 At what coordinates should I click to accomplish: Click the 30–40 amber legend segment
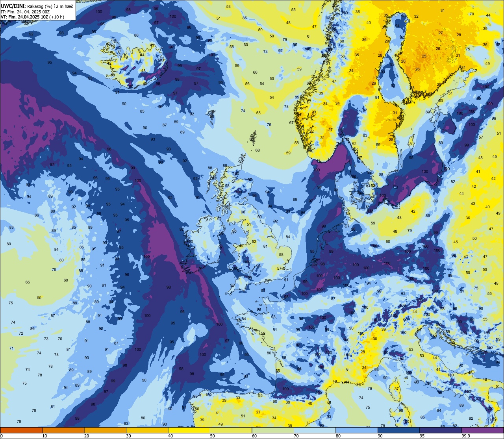click(147, 430)
